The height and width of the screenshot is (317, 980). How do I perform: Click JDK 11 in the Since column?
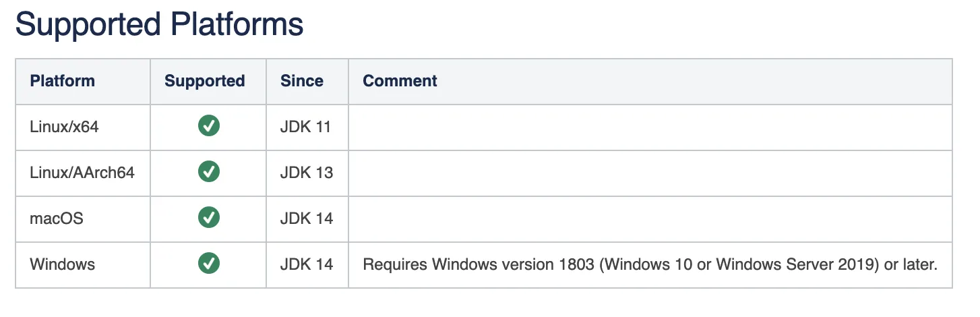click(305, 127)
